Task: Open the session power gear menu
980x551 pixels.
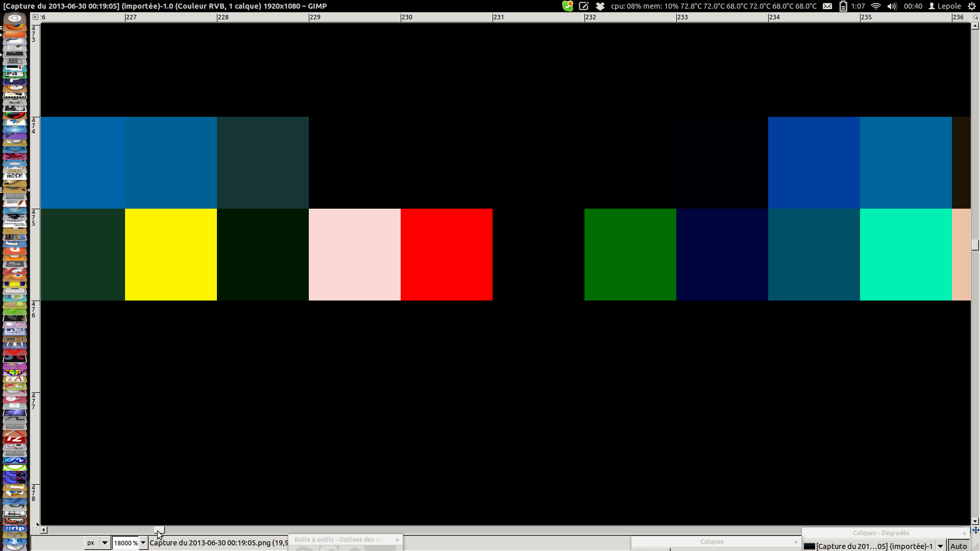Action: point(972,6)
